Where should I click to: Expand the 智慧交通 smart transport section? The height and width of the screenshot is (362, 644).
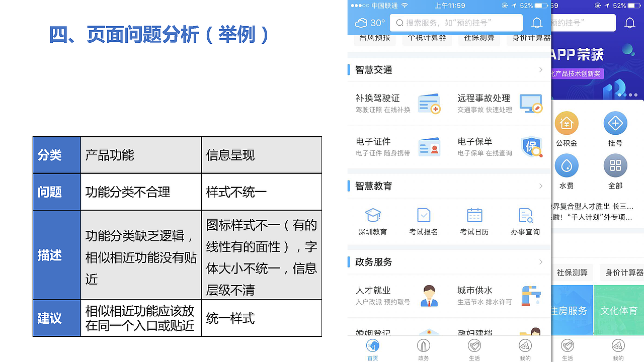coord(540,69)
